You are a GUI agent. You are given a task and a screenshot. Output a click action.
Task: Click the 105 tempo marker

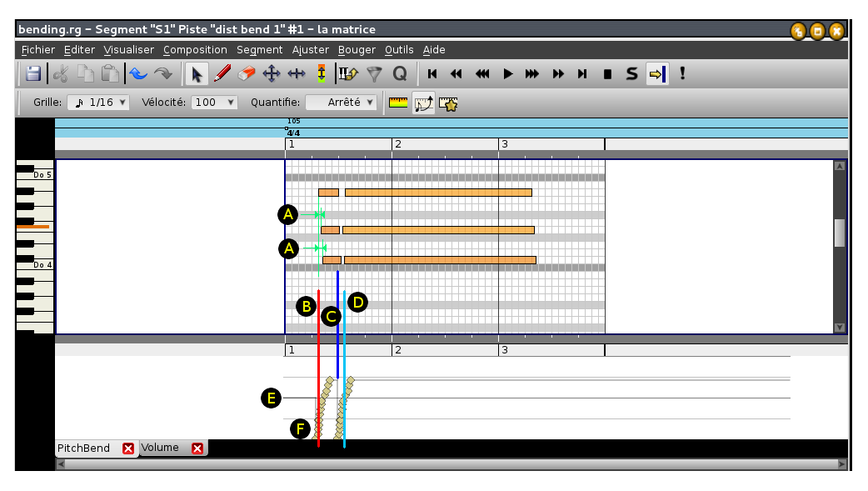(294, 121)
